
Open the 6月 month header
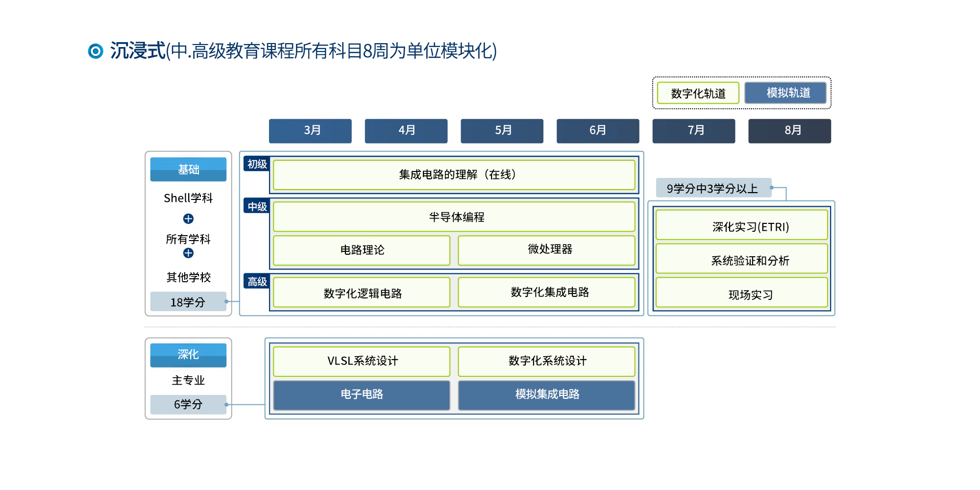point(598,131)
